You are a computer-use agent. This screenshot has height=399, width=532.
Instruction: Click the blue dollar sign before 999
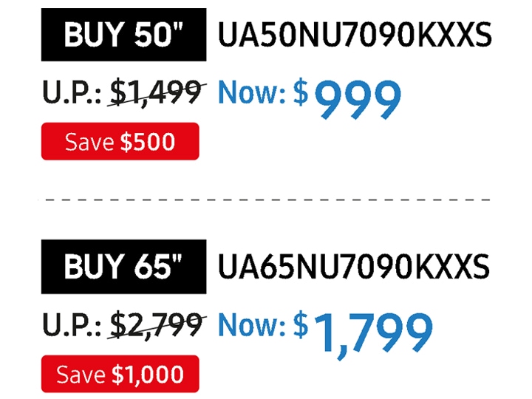coord(301,92)
